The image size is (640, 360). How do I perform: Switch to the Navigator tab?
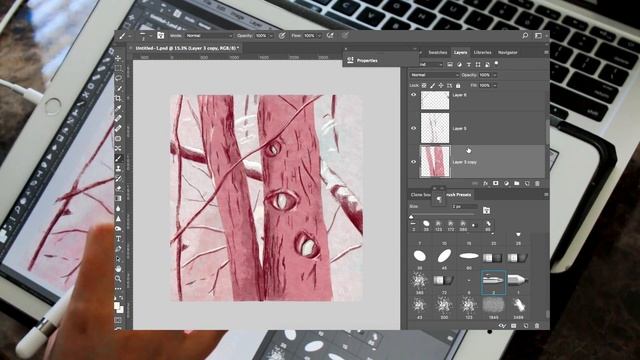(x=508, y=53)
